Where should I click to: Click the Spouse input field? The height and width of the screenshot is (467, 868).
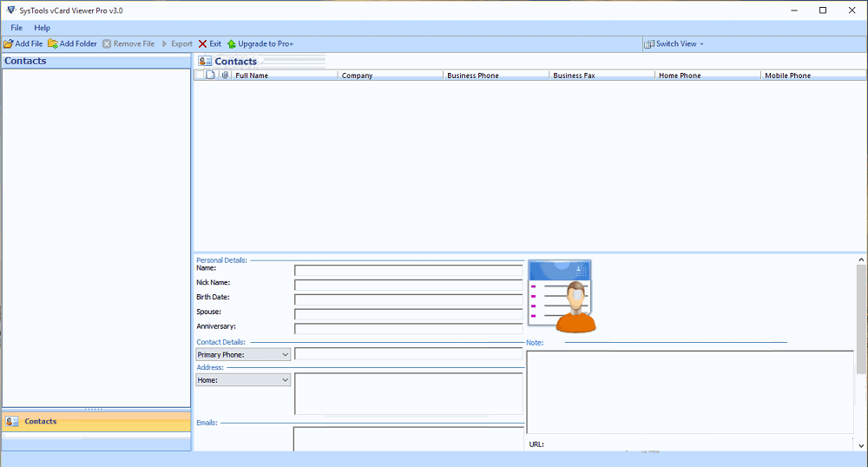point(409,314)
